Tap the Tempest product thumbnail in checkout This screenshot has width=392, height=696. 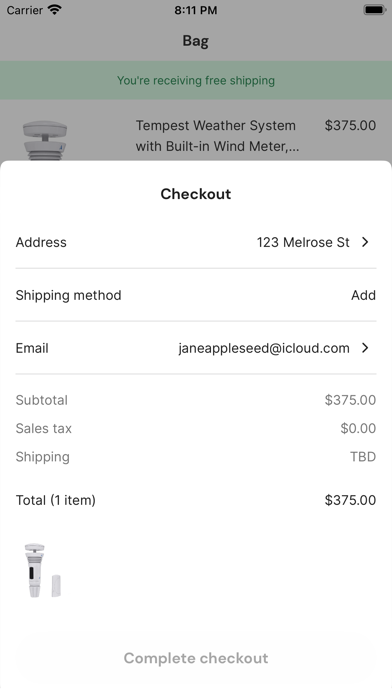[43, 571]
